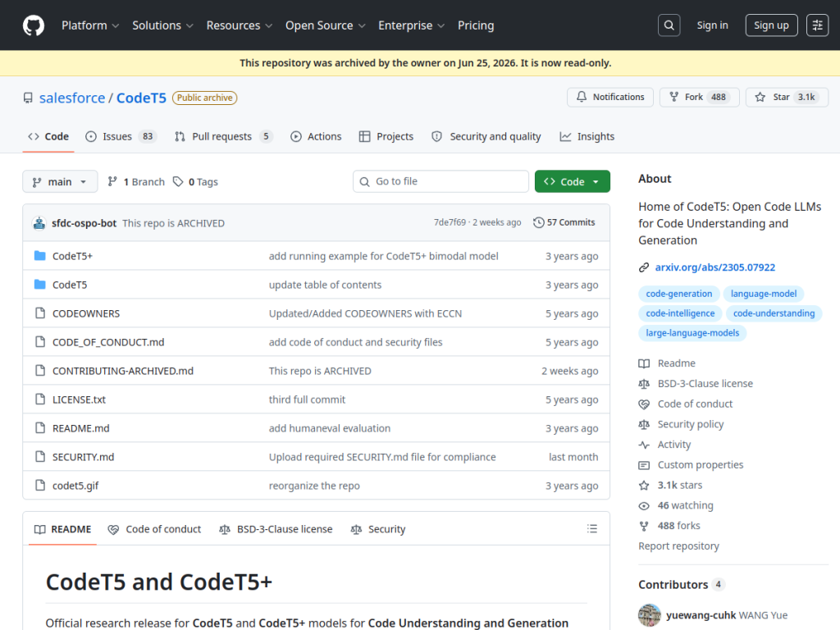Click the yuewang-cuhk contributor avatar

650,615
